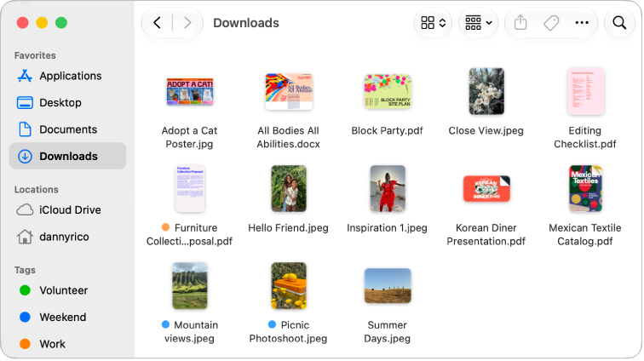Viewport: 644px width, 361px height.
Task: Go forward with the right chevron button
Action: 187,23
